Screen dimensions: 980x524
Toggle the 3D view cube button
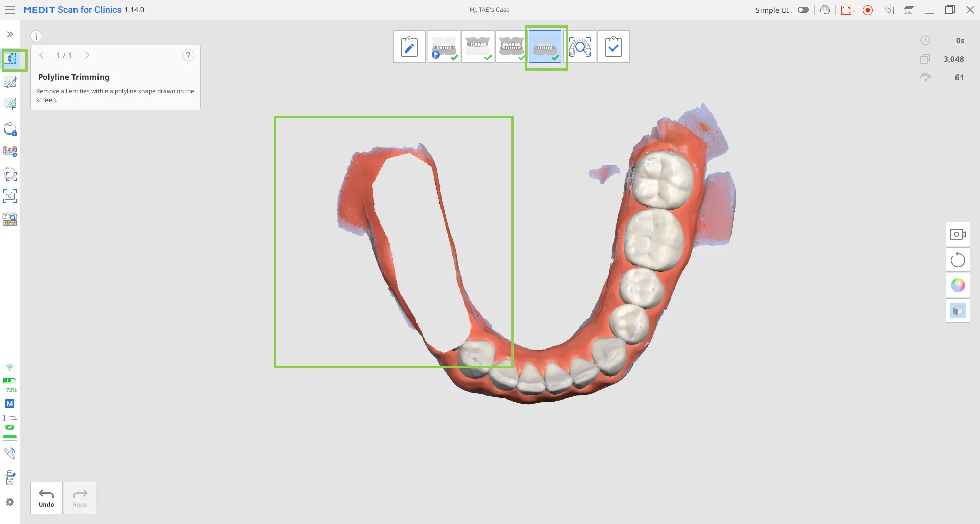pyautogui.click(x=958, y=311)
